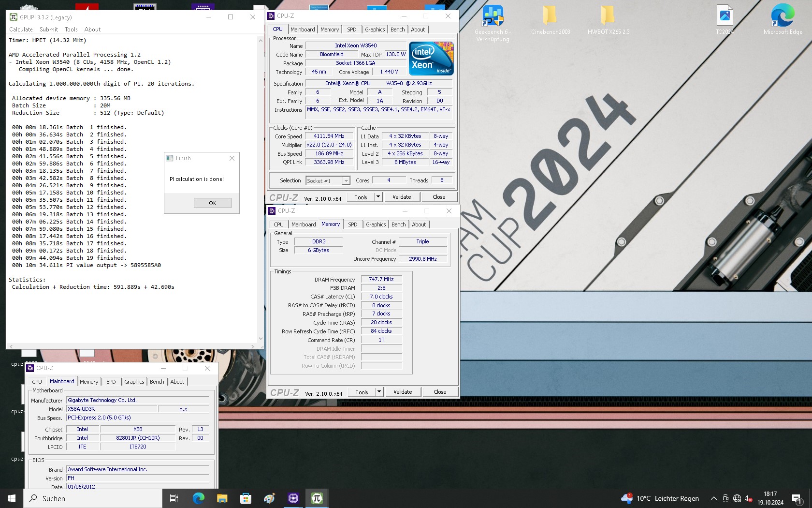This screenshot has height=508, width=812.
Task: Switch to SPD tab in top CPU-Z
Action: (x=352, y=30)
